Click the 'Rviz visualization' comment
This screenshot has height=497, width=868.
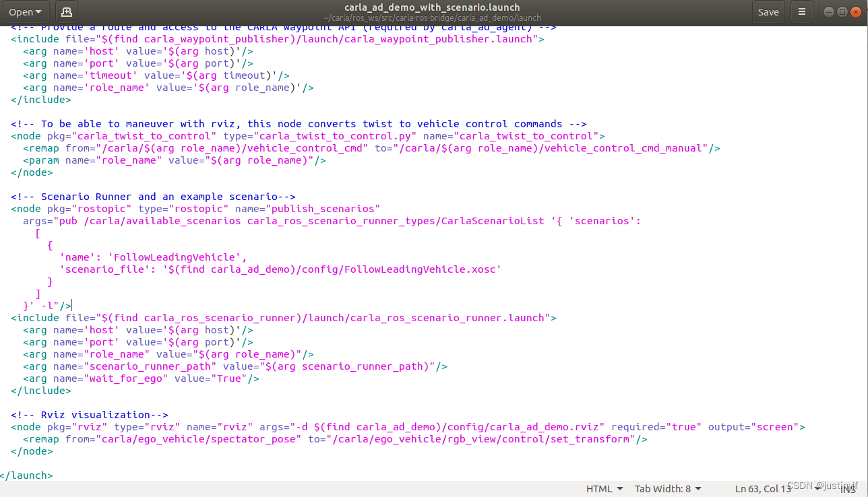pyautogui.click(x=90, y=415)
